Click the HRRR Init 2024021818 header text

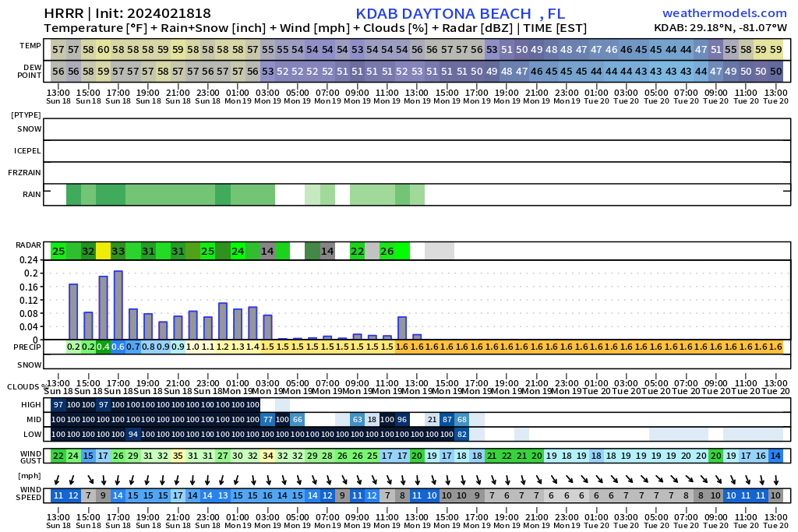point(127,13)
